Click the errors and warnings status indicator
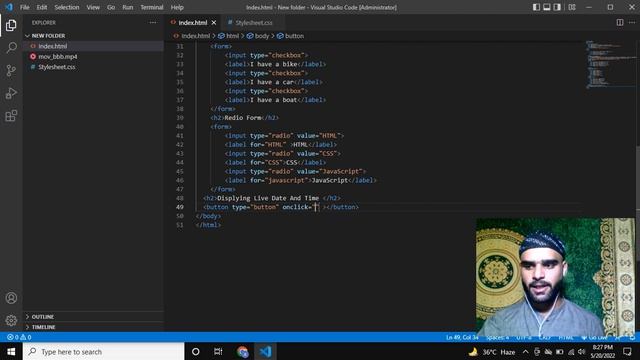Viewport: 640px width, 360px height. [19, 338]
